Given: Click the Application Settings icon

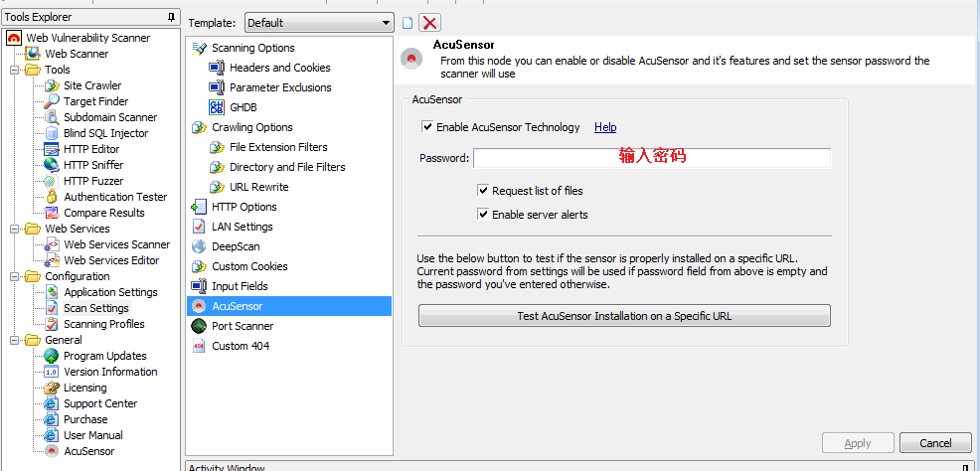Looking at the screenshot, I should tap(52, 292).
